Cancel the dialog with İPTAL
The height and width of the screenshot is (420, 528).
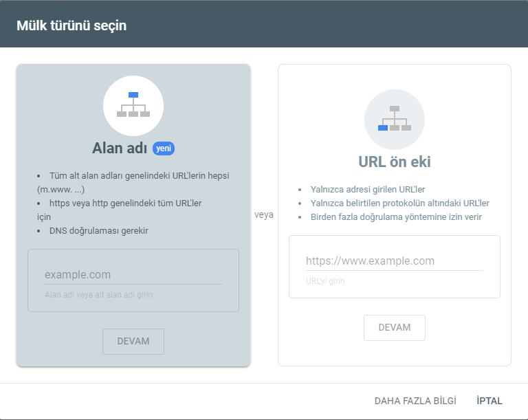click(489, 401)
